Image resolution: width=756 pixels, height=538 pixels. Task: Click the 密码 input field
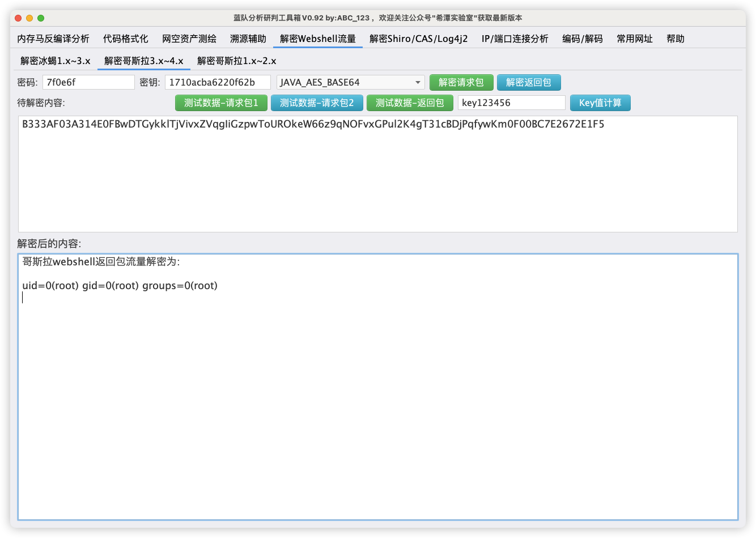[88, 82]
